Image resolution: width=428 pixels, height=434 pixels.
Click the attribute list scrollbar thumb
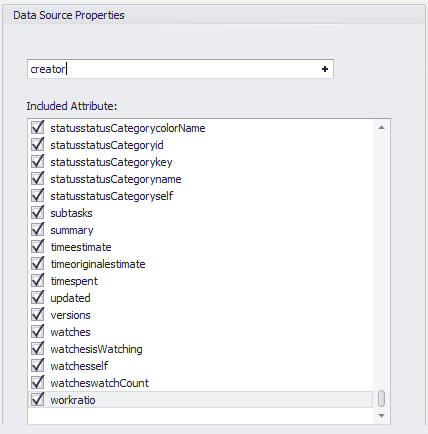[x=381, y=399]
